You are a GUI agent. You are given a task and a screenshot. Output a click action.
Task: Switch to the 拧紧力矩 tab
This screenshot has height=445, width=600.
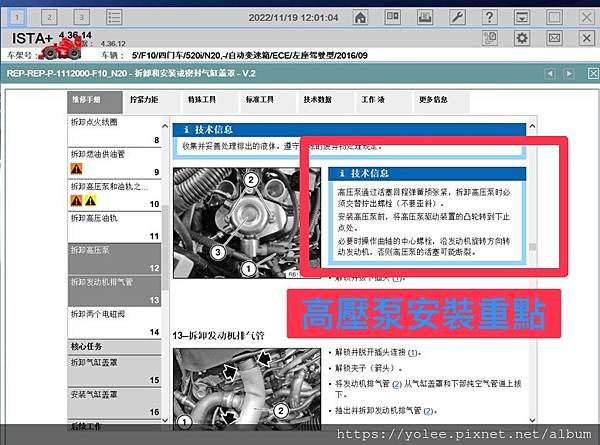pyautogui.click(x=152, y=102)
